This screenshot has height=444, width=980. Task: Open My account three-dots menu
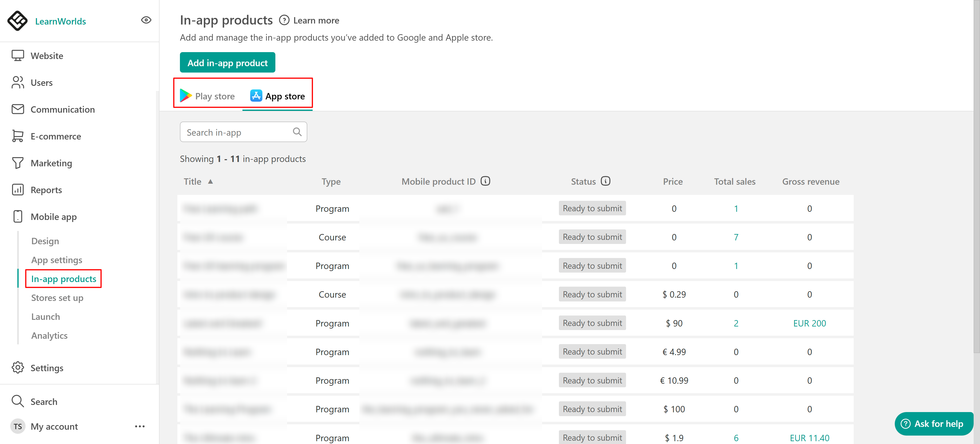click(x=140, y=426)
